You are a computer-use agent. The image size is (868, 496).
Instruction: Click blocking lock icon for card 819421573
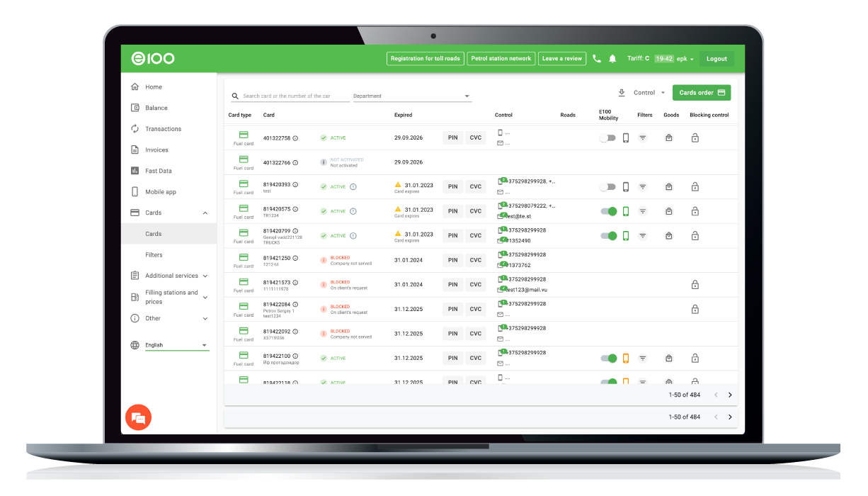click(695, 285)
